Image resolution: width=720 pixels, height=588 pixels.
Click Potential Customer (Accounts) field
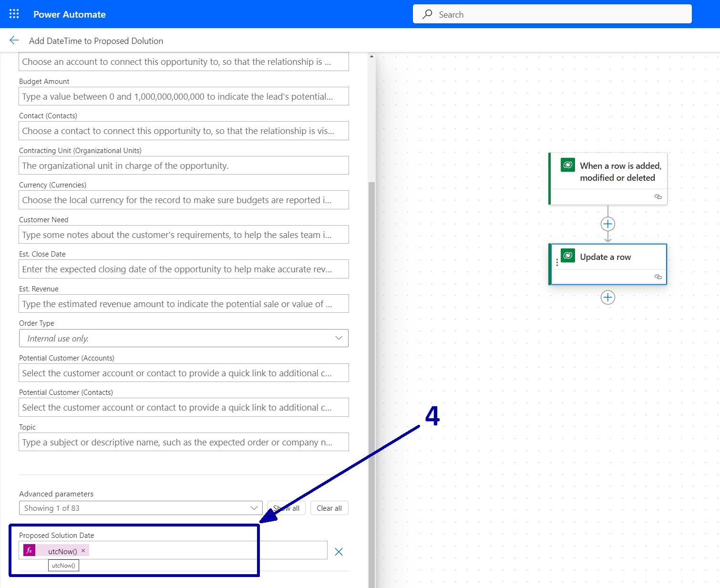(x=184, y=373)
